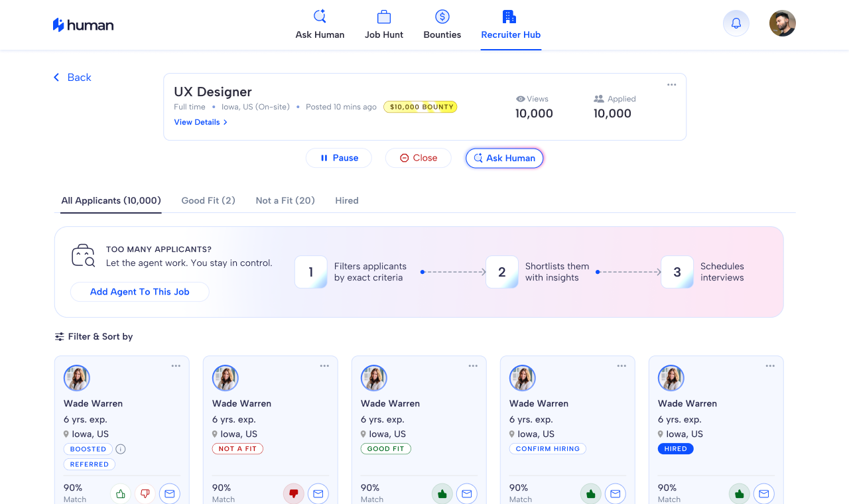This screenshot has width=849, height=504.
Task: Click the Ask Human magnifier icon in nav
Action: 320,16
